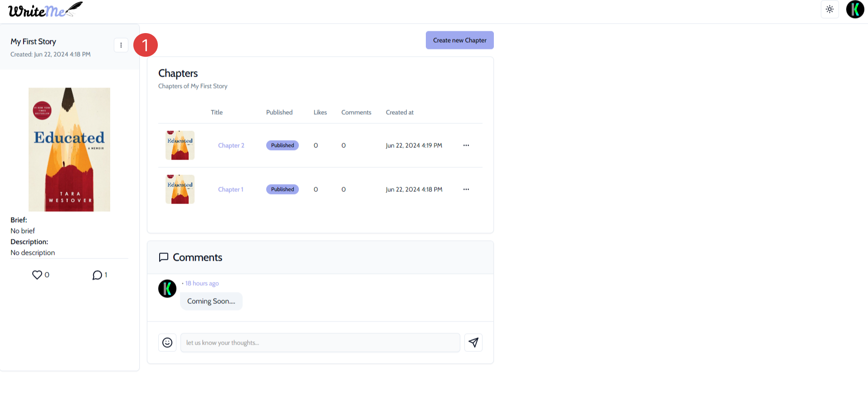The width and height of the screenshot is (868, 409).
Task: Click the story comment bubble icon
Action: click(97, 275)
